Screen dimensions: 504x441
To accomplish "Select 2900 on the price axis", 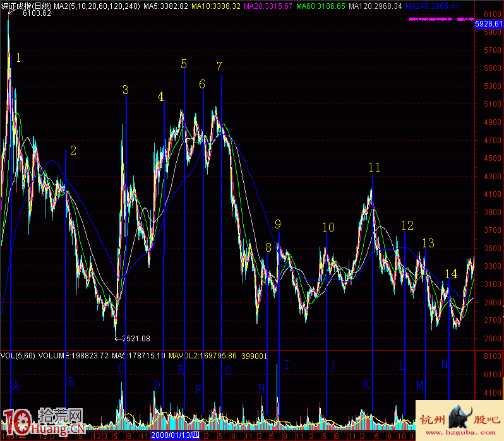I will click(x=493, y=302).
